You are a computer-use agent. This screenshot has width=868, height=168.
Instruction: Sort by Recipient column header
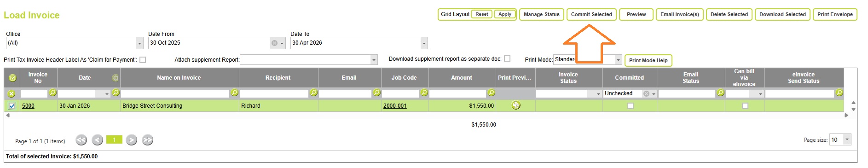coord(278,78)
